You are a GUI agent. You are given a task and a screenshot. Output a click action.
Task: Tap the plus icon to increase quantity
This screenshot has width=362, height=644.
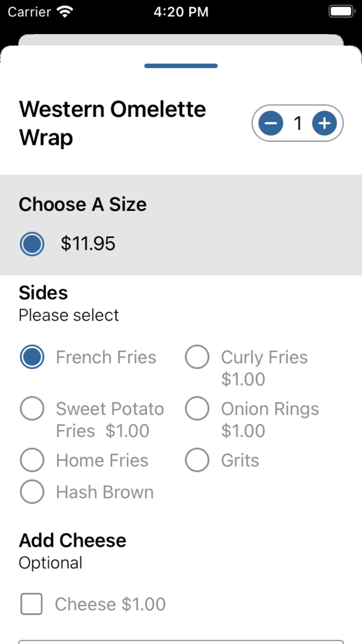coord(324,123)
